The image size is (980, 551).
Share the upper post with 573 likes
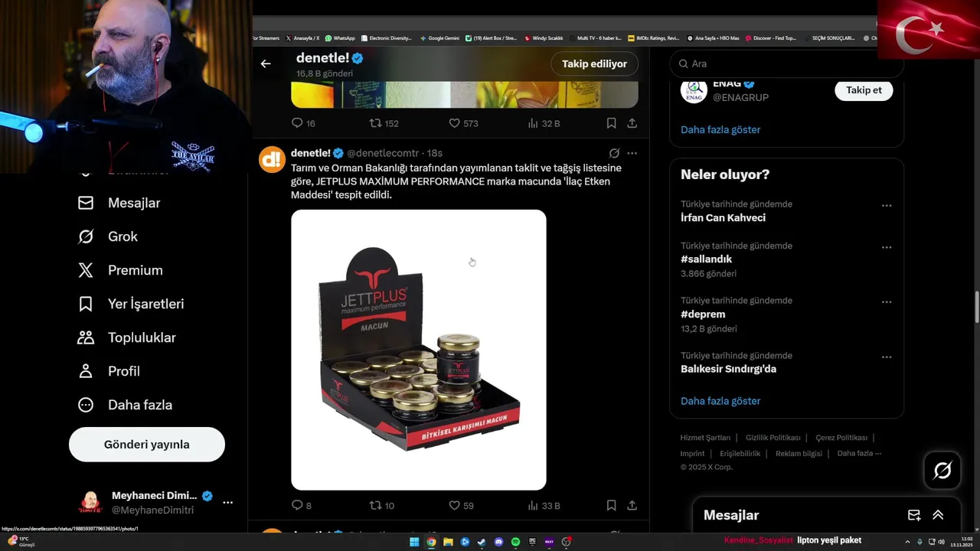point(632,122)
